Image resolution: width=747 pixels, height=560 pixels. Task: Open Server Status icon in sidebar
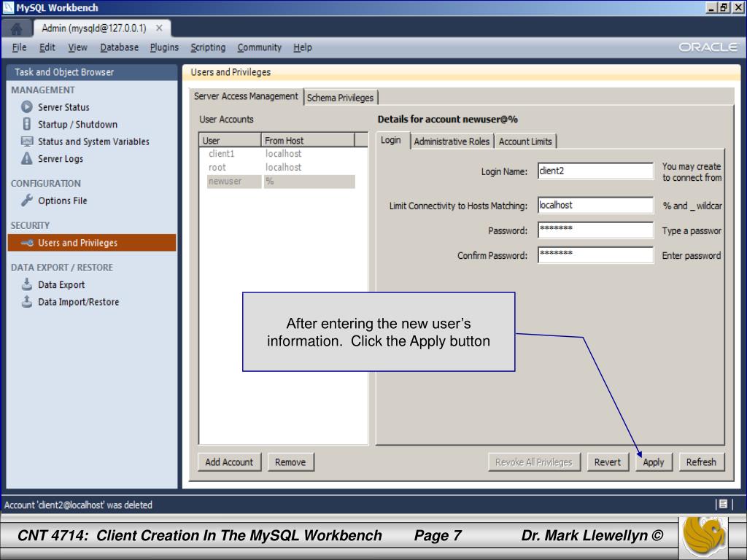coord(27,107)
